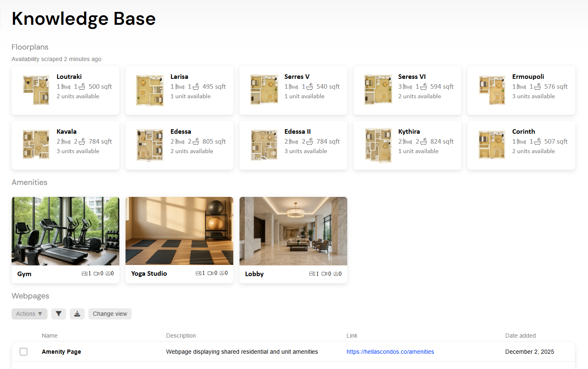Click the Seress VI floorplan name
This screenshot has height=369, width=588.
click(x=412, y=77)
